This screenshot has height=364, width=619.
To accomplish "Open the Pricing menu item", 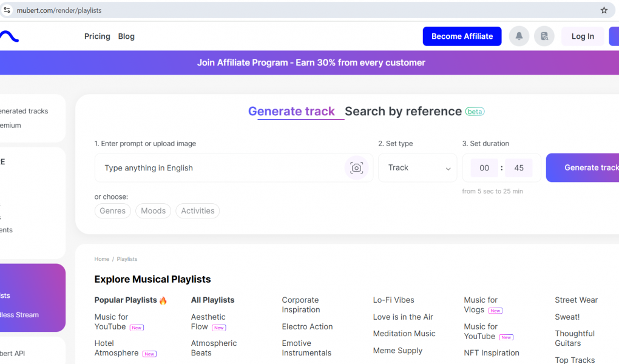I will click(97, 36).
